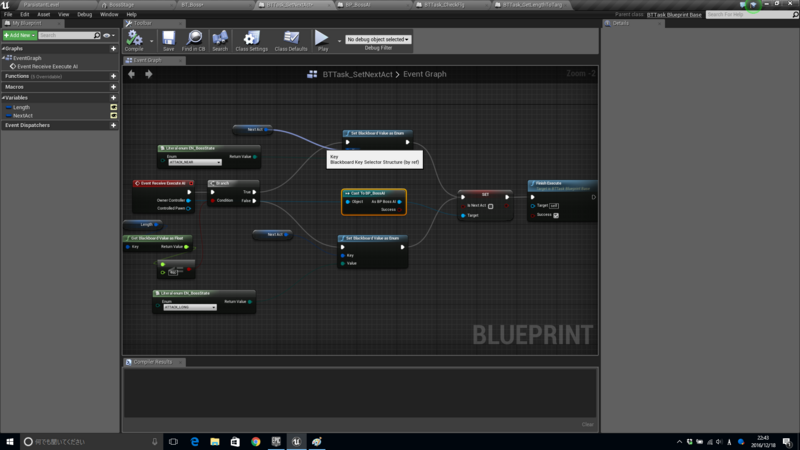This screenshot has height=450, width=800.
Task: Toggle Success checkbox on Finish Execute node
Action: [x=556, y=215]
